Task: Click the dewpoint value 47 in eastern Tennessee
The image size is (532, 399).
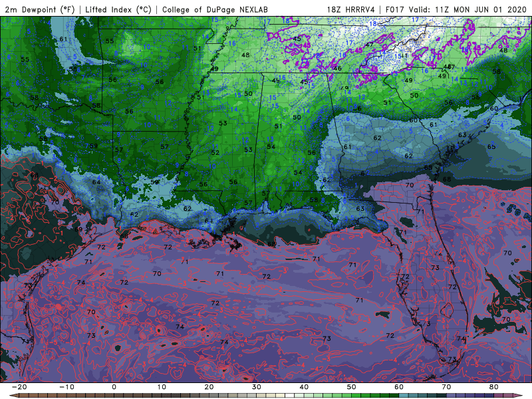Action: 370,45
